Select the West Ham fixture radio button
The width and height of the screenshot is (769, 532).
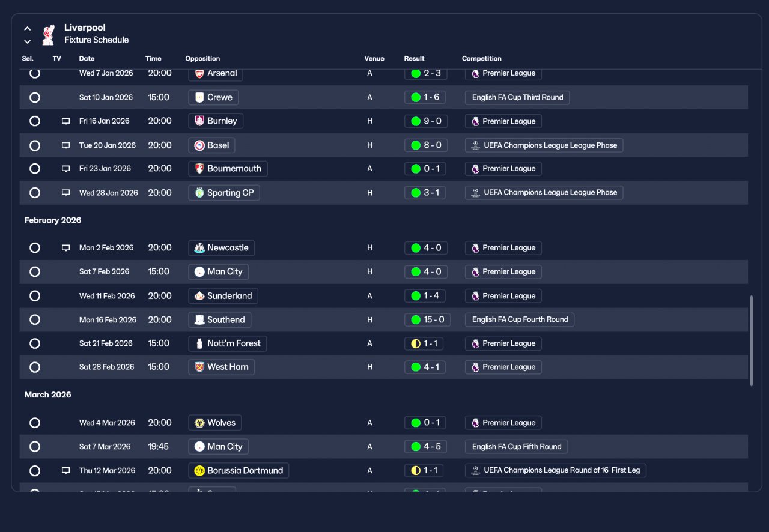click(x=35, y=367)
